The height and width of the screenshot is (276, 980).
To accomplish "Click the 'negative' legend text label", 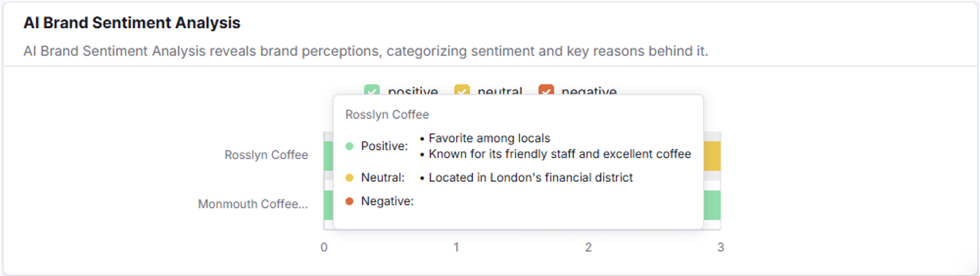I will [589, 92].
